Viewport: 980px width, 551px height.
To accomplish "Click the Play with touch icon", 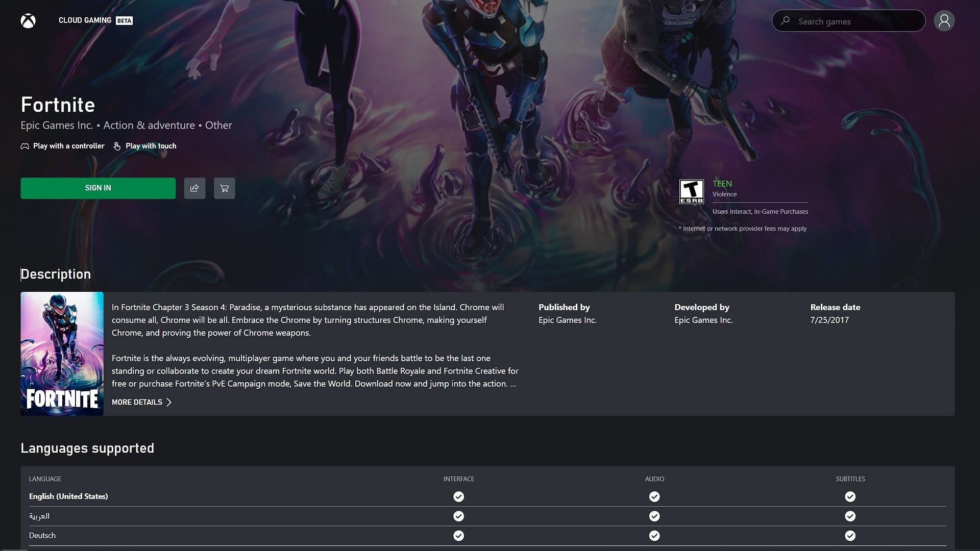I will coord(116,146).
